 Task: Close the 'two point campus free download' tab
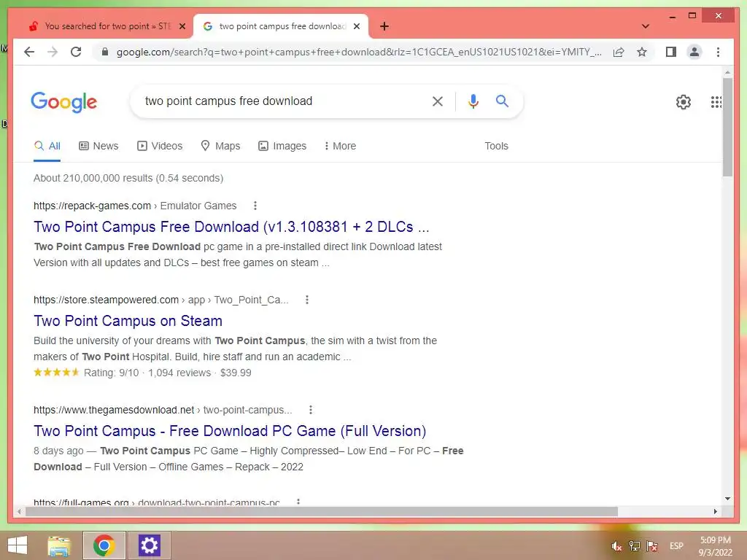click(x=356, y=26)
